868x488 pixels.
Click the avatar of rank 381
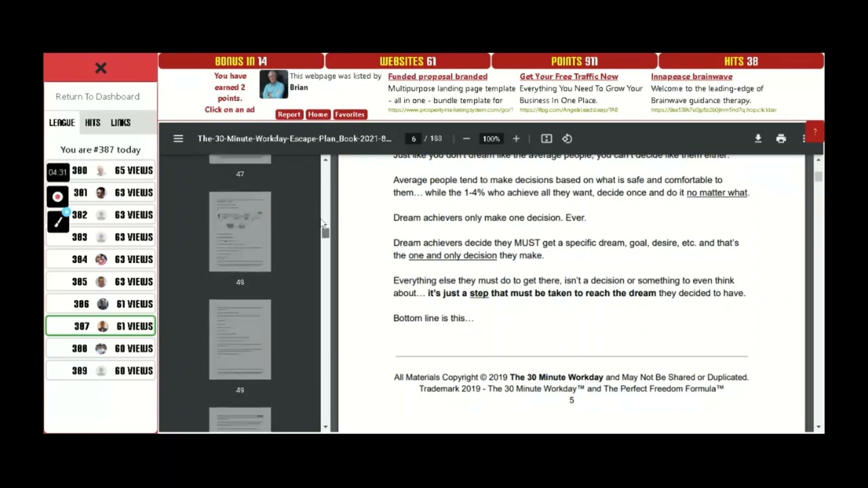[100, 192]
